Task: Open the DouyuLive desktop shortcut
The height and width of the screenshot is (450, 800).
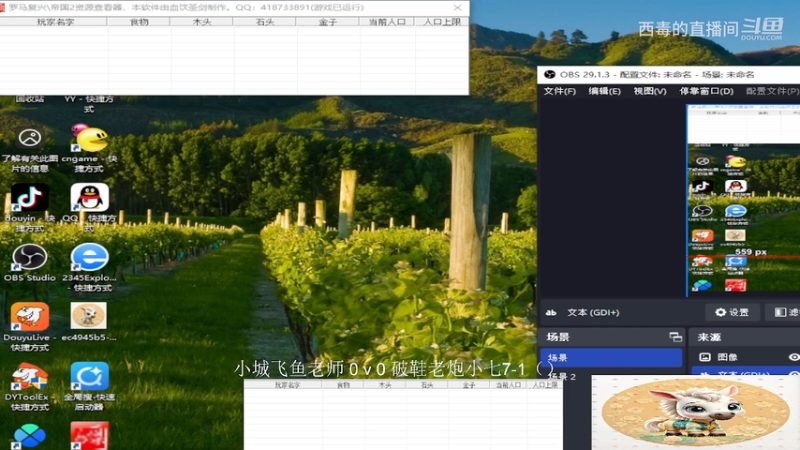Action: click(30, 327)
